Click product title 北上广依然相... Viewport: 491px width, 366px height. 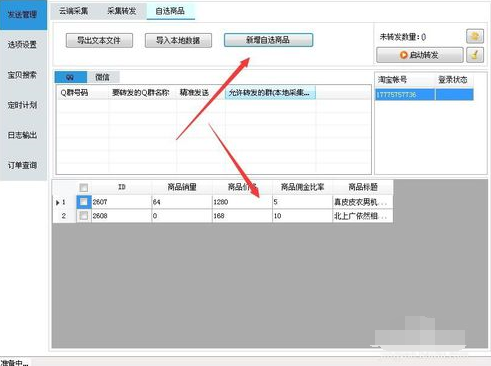[x=363, y=216]
